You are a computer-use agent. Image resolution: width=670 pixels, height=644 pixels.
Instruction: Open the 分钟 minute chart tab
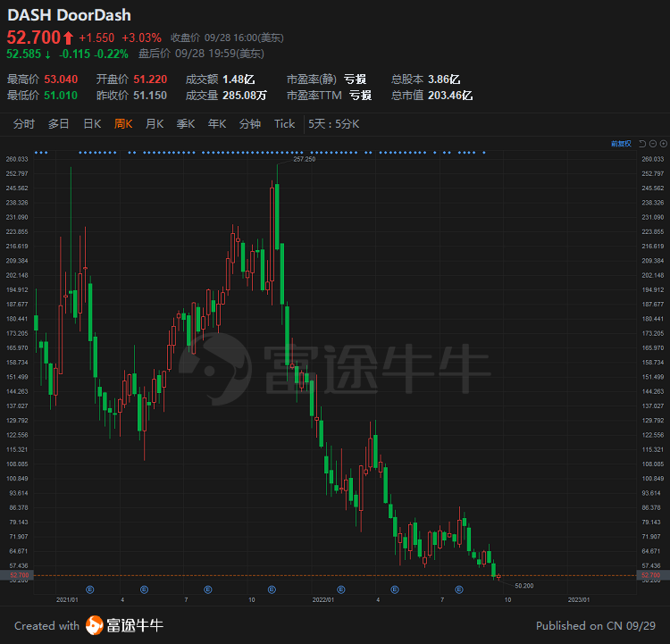pos(250,124)
